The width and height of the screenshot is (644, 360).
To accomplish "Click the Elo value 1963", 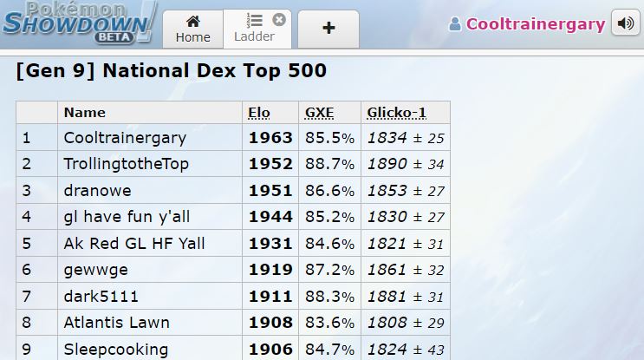I will (270, 138).
